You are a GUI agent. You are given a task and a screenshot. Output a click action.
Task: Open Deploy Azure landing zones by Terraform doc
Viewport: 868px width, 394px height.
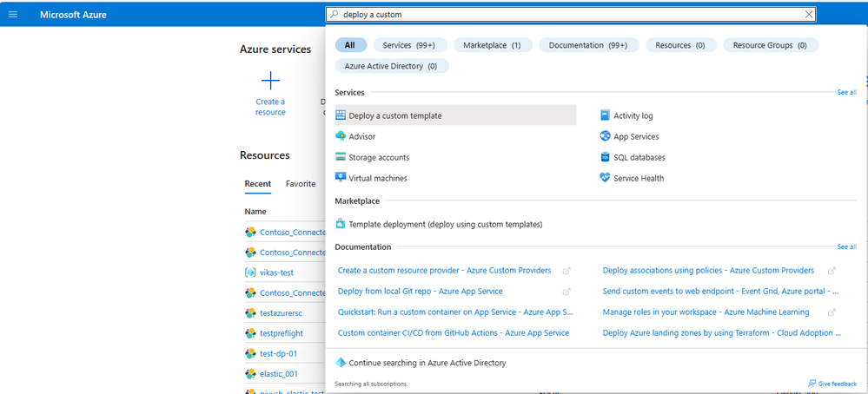pos(722,332)
